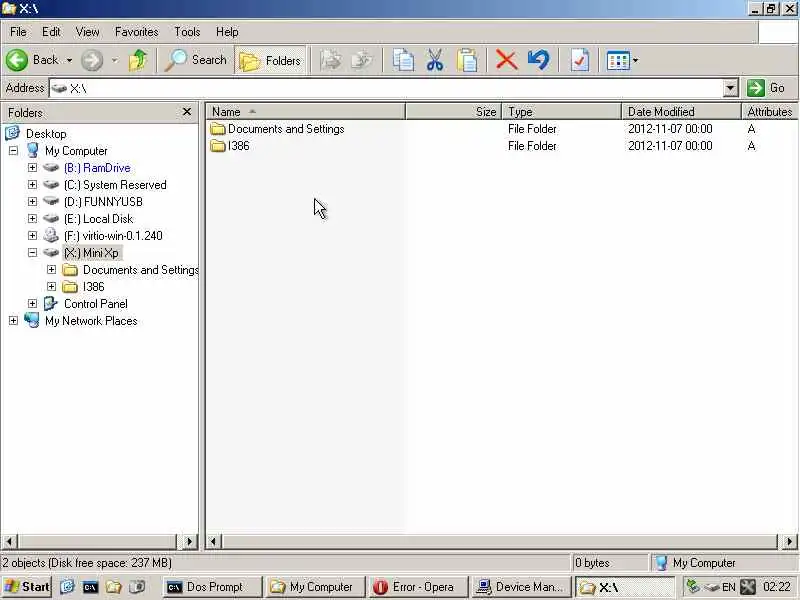Switch to Dos Prompt taskbar window
The width and height of the screenshot is (800, 600).
point(213,587)
